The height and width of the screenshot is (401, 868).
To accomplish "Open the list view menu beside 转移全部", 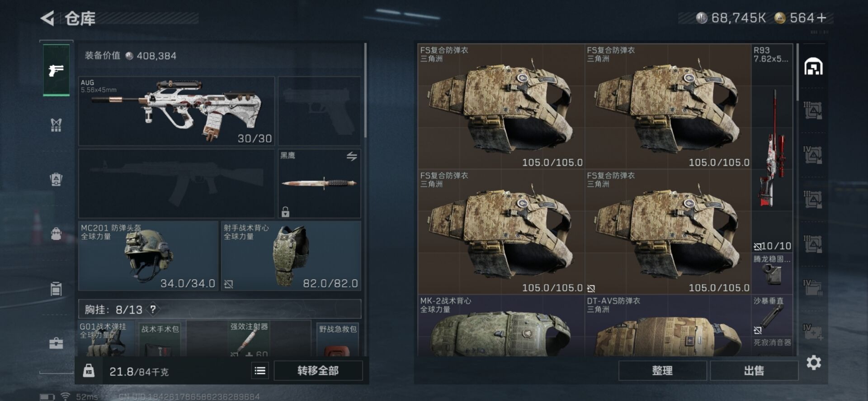I will [260, 371].
